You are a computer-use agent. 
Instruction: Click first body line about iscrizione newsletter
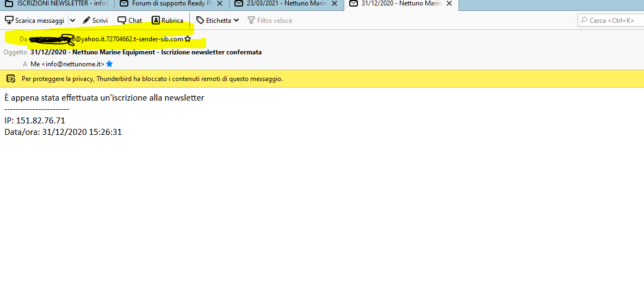coord(104,98)
